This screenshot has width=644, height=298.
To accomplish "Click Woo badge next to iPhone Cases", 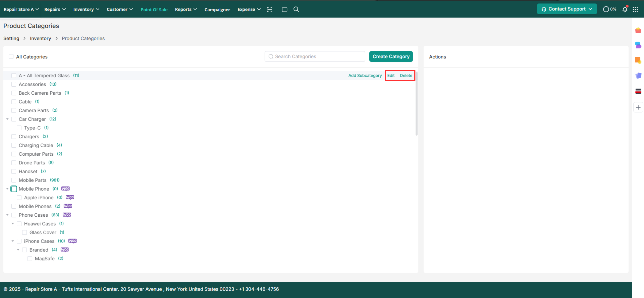I will click(x=73, y=241).
